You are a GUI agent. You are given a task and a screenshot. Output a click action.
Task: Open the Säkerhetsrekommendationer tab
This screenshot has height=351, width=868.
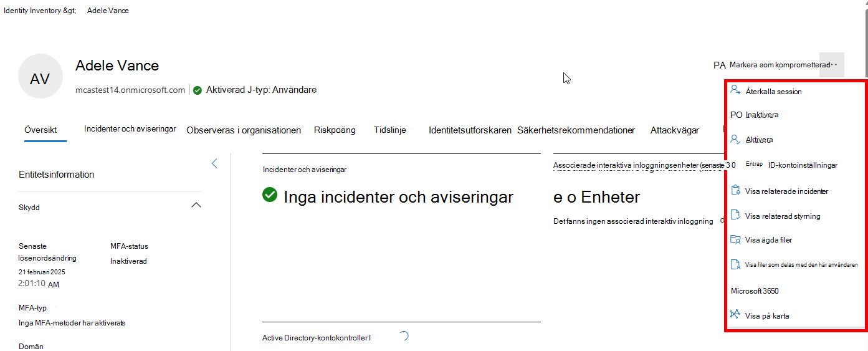tap(576, 130)
